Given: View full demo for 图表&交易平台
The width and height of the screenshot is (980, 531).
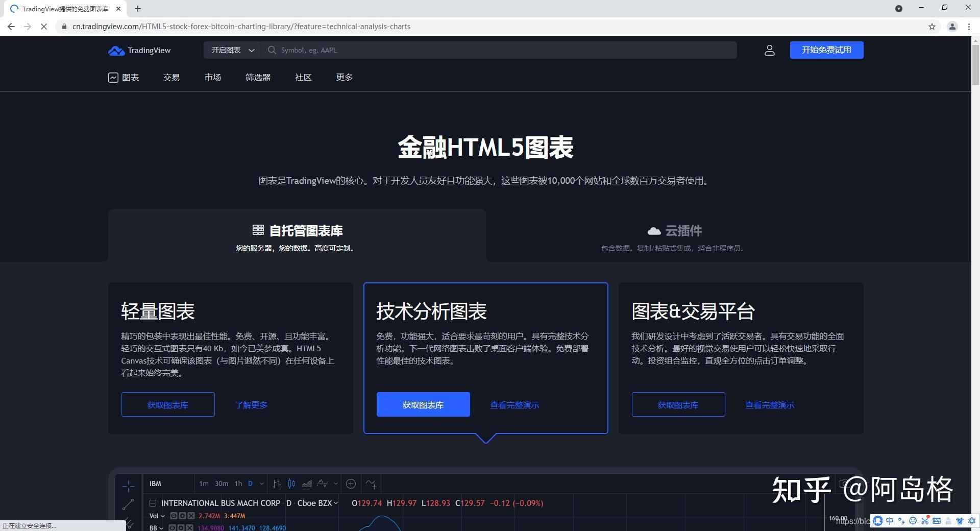Looking at the screenshot, I should 770,405.
